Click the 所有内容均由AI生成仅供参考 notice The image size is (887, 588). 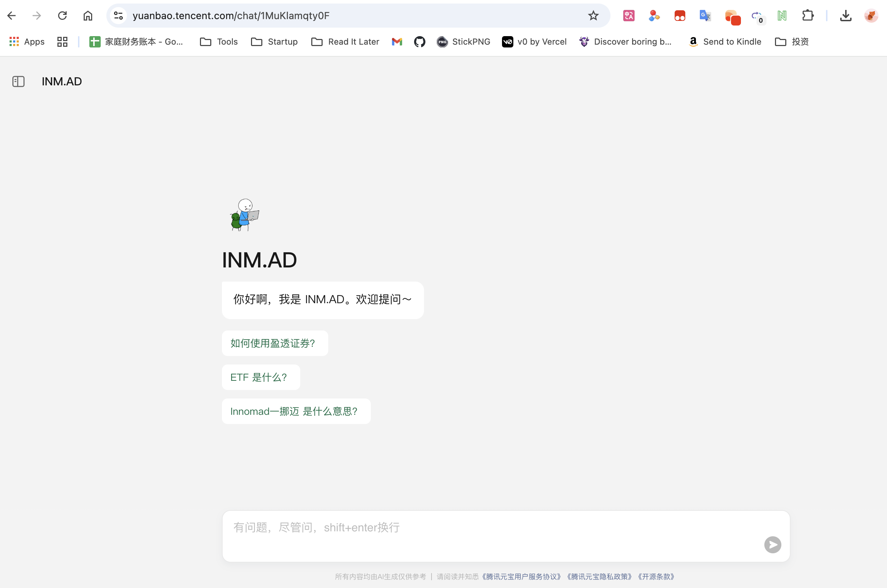click(380, 576)
